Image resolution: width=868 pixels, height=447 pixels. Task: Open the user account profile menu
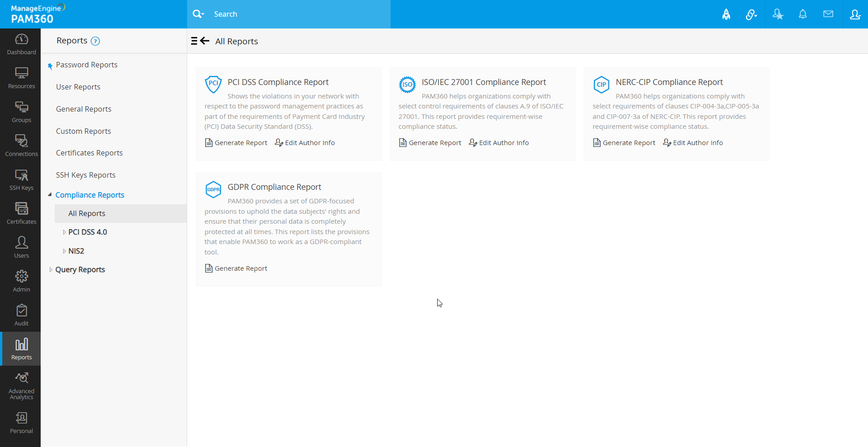click(855, 14)
